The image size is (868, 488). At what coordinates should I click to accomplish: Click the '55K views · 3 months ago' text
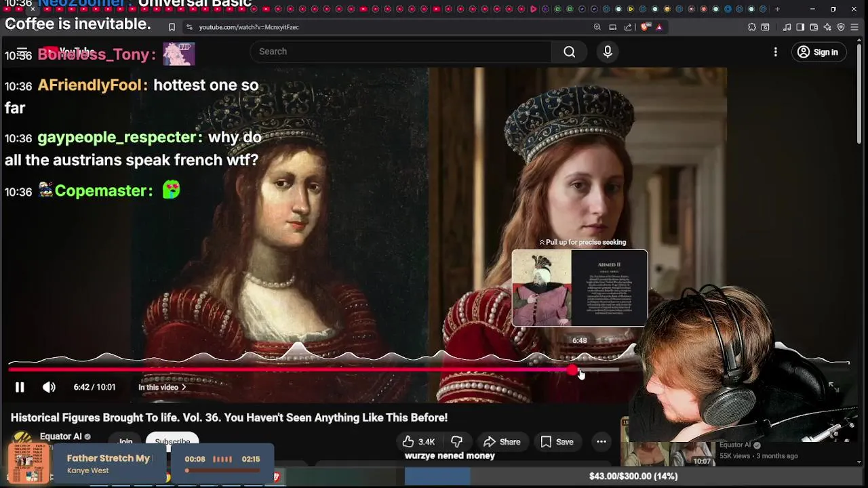point(758,456)
